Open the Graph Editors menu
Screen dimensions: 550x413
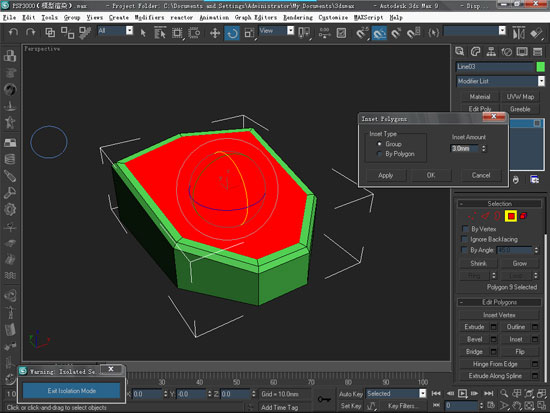[x=256, y=18]
